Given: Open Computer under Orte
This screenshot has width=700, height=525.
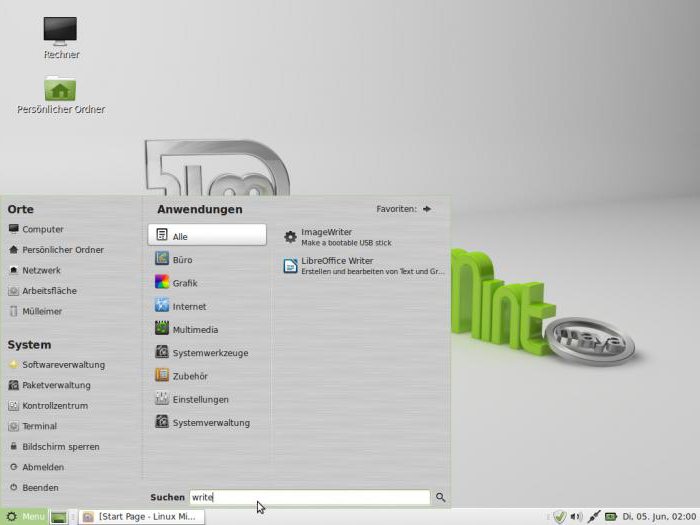Looking at the screenshot, I should coord(36,229).
